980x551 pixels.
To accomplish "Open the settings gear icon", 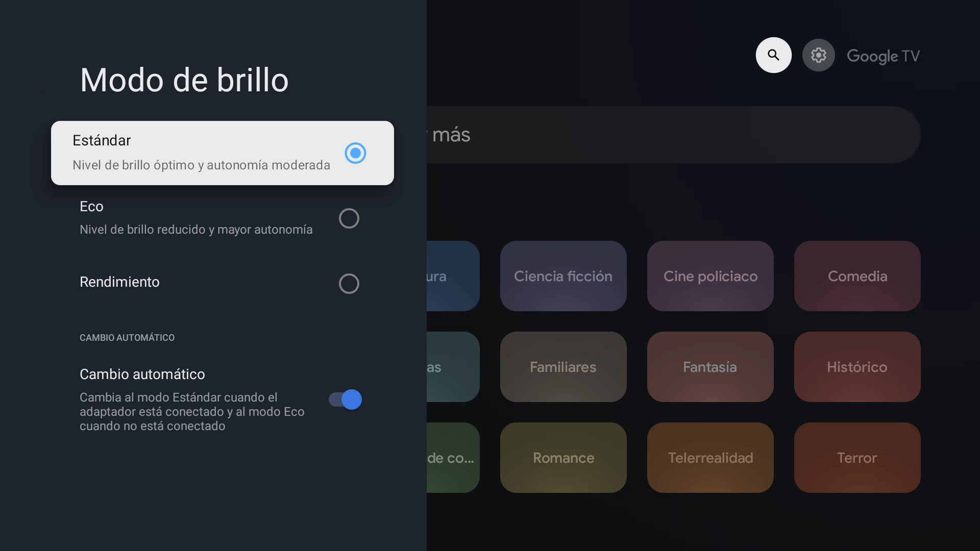I will coord(818,55).
